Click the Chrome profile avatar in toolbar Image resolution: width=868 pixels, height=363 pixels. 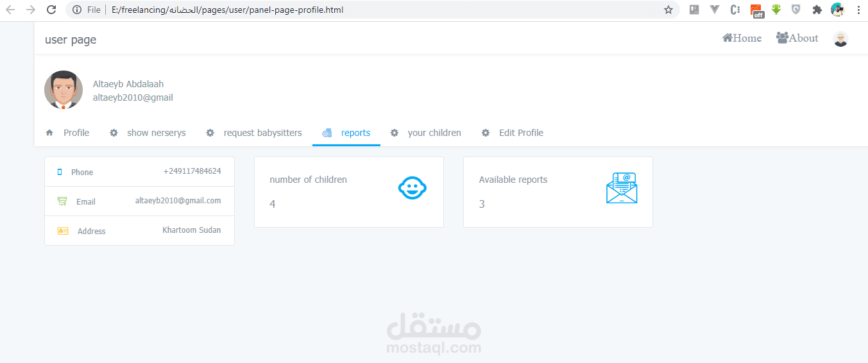[x=837, y=10]
